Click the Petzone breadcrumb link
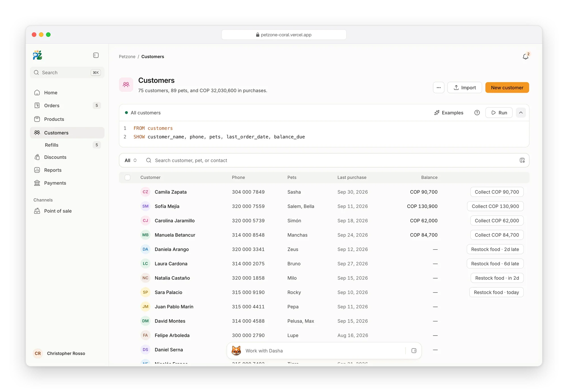The width and height of the screenshot is (568, 392). pyautogui.click(x=127, y=56)
